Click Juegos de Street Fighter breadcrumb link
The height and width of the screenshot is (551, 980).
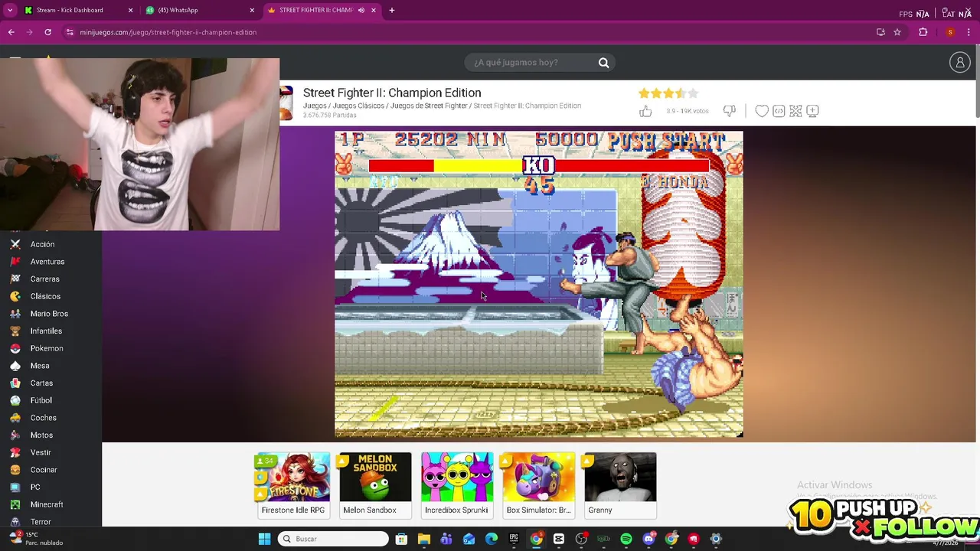[429, 106]
